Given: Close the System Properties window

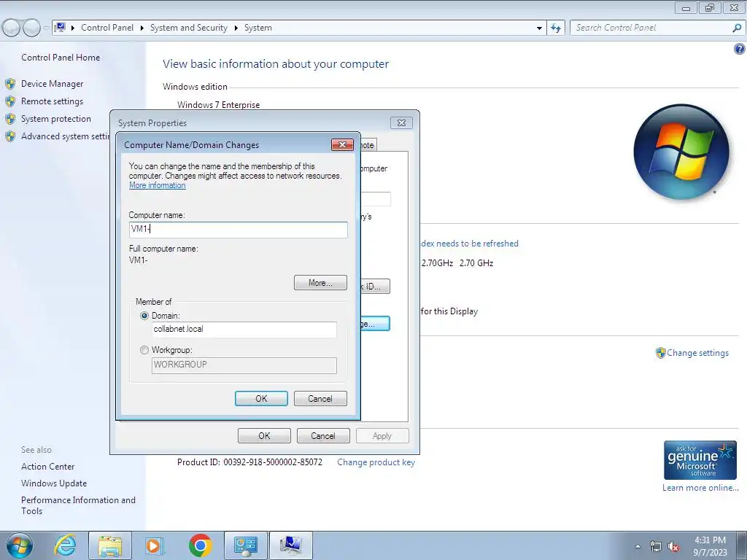Looking at the screenshot, I should pyautogui.click(x=401, y=122).
